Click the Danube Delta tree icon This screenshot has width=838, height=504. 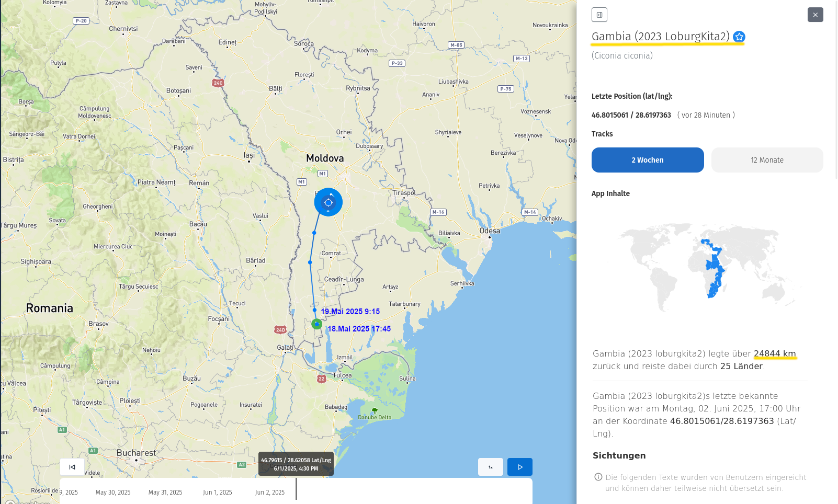click(375, 410)
